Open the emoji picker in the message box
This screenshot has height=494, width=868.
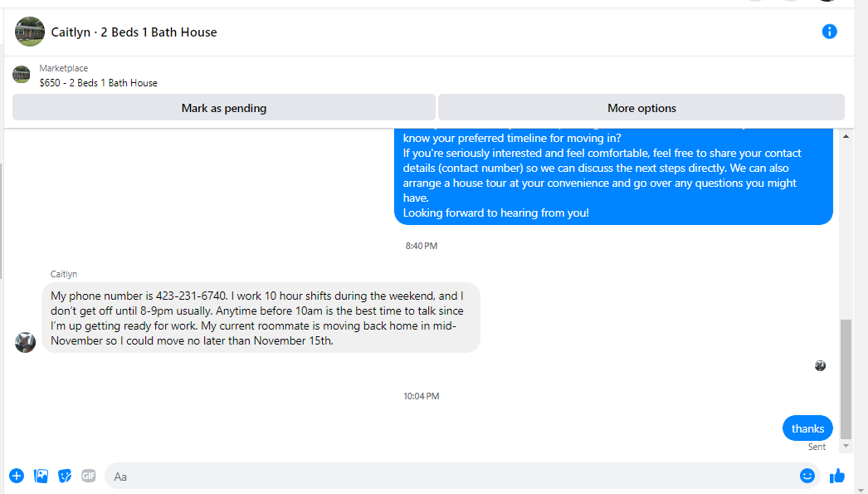[x=807, y=476]
